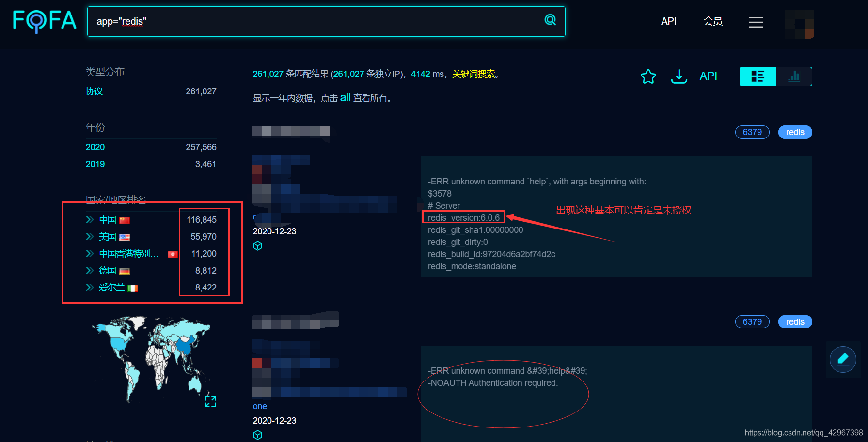Click the 8,422 count for 爱尔兰

click(206, 288)
